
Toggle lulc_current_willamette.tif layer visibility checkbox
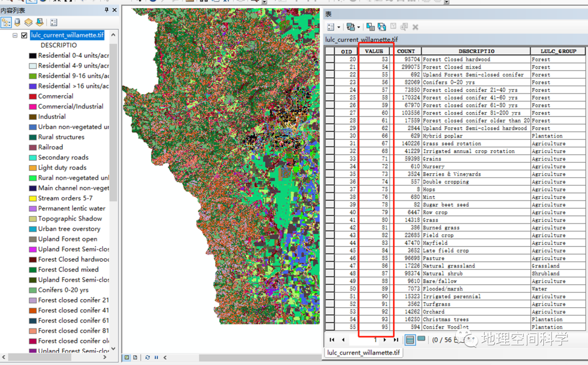click(x=24, y=35)
